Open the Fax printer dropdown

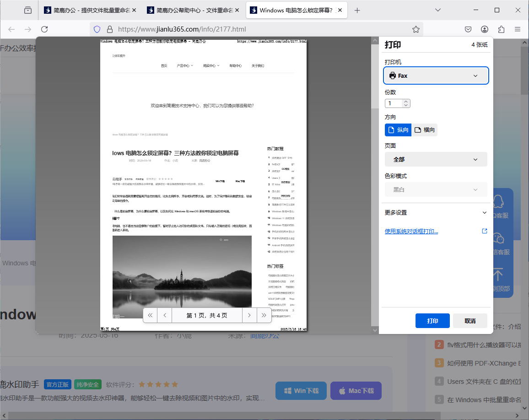pos(436,75)
